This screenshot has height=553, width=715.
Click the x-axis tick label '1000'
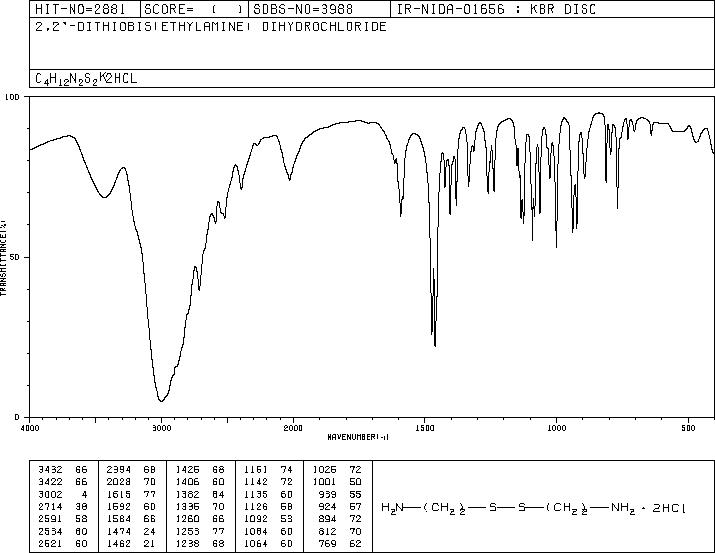point(556,428)
